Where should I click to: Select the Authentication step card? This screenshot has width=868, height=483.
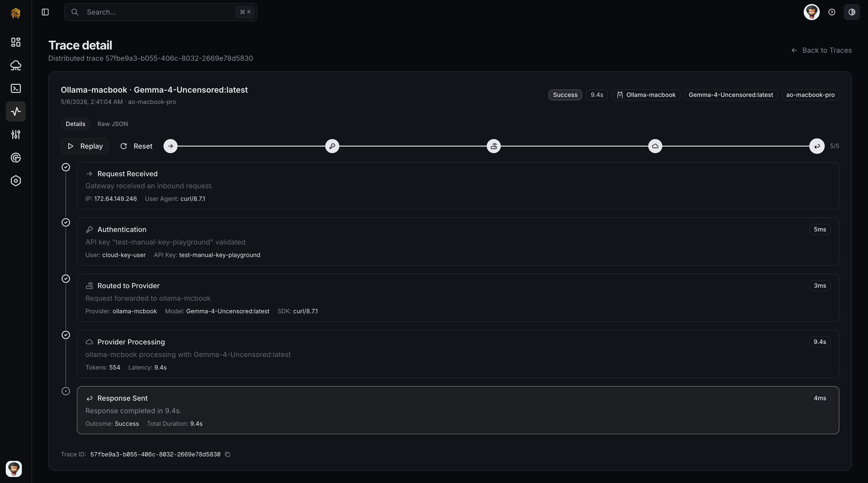point(458,241)
